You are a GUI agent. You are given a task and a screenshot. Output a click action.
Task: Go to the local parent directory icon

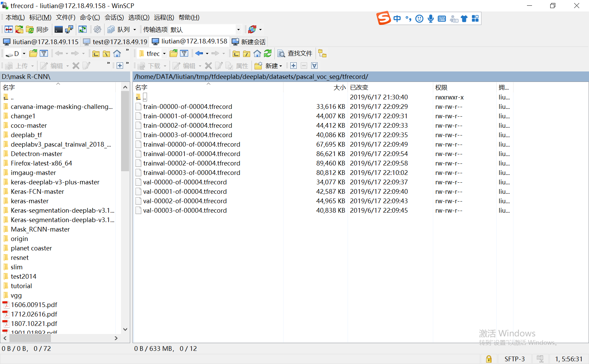[96, 54]
